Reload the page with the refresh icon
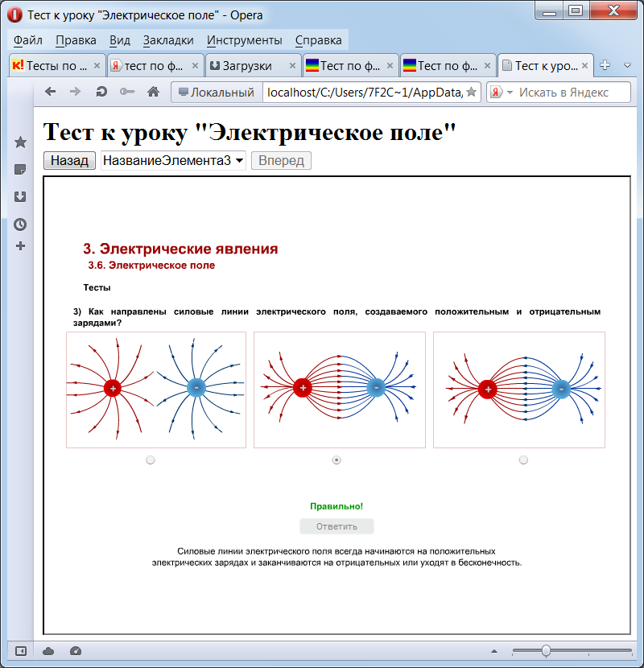Image resolution: width=644 pixels, height=668 pixels. point(101,92)
